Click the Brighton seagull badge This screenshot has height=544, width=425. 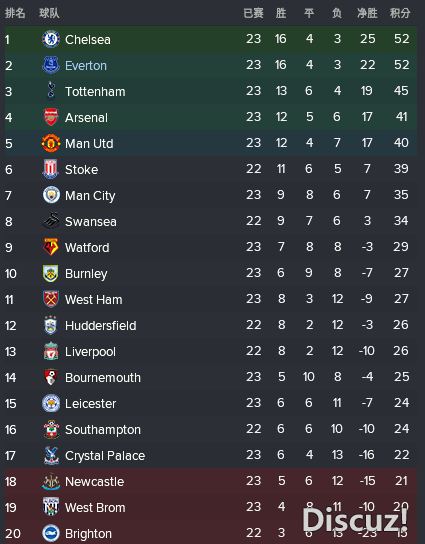pos(51,533)
